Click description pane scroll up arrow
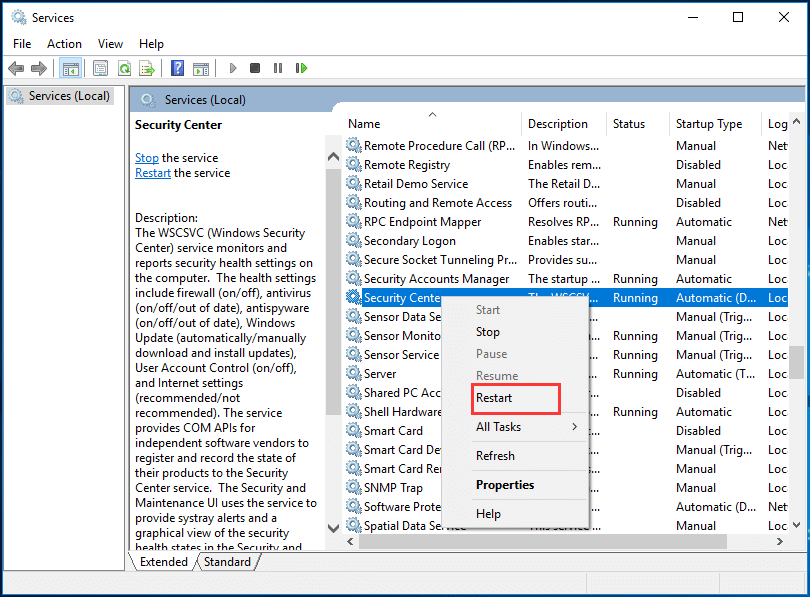The image size is (810, 597). tap(334, 156)
